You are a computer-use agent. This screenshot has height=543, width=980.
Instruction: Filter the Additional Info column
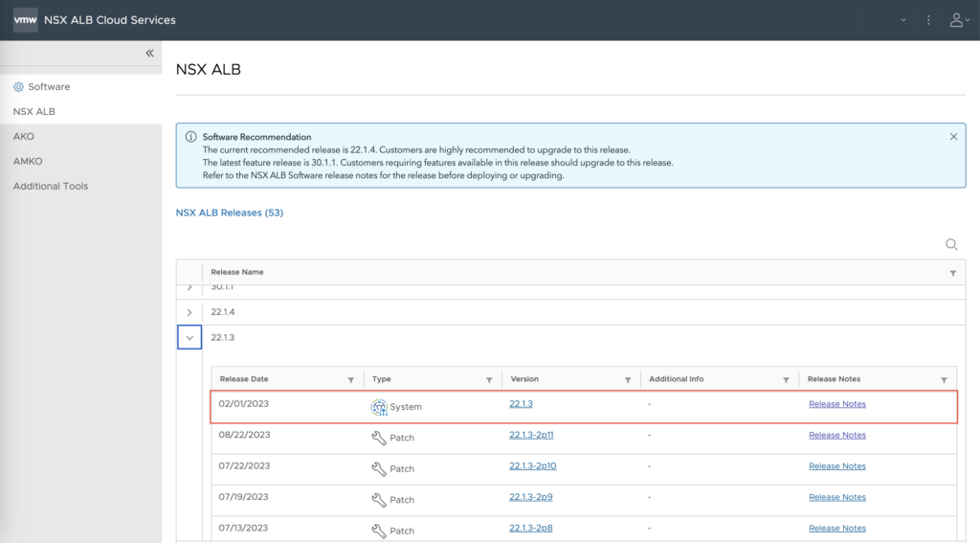click(x=786, y=380)
